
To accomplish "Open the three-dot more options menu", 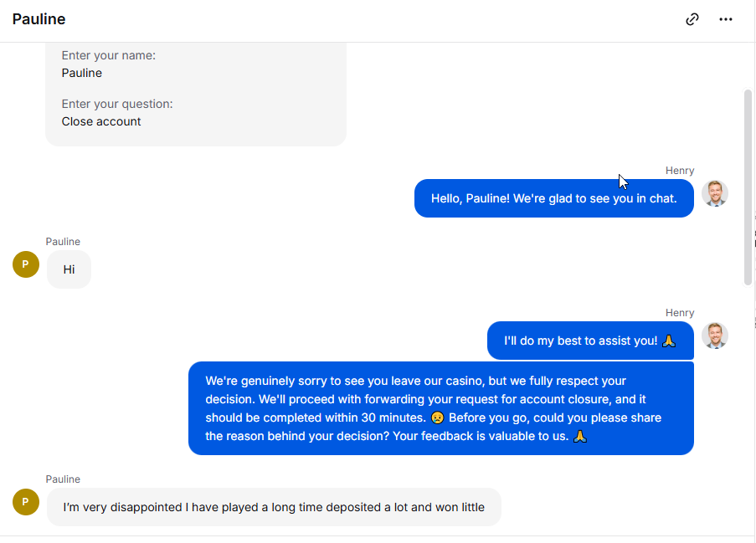I will tap(726, 19).
